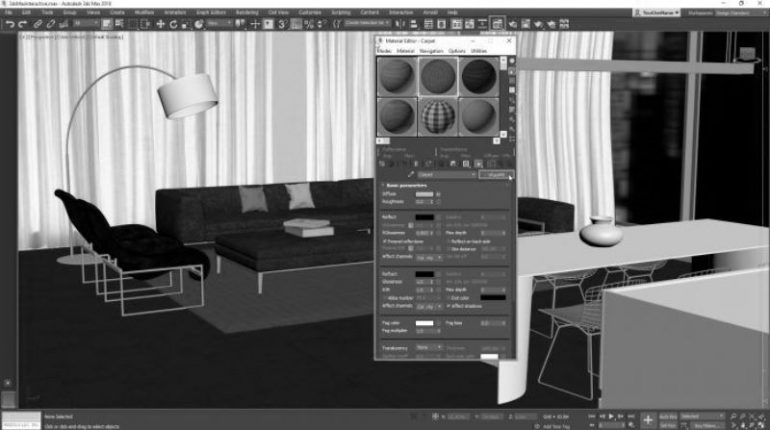
Task: Open the Modifiers menu
Action: tap(144, 12)
